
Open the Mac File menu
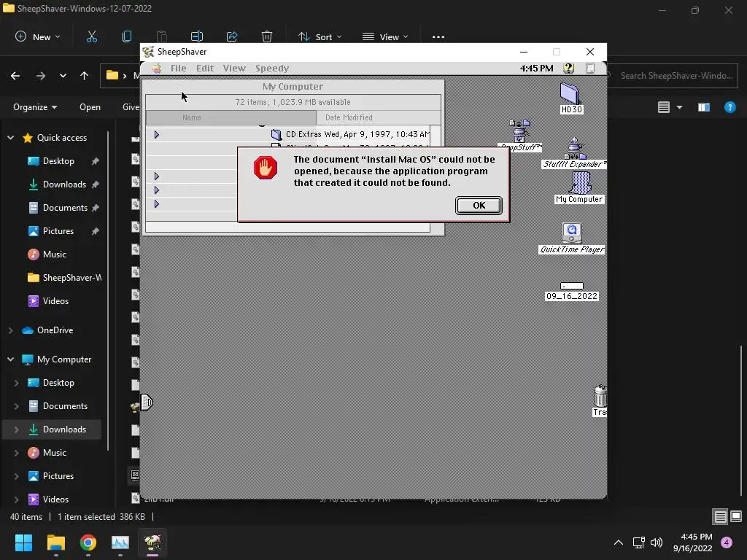point(179,69)
